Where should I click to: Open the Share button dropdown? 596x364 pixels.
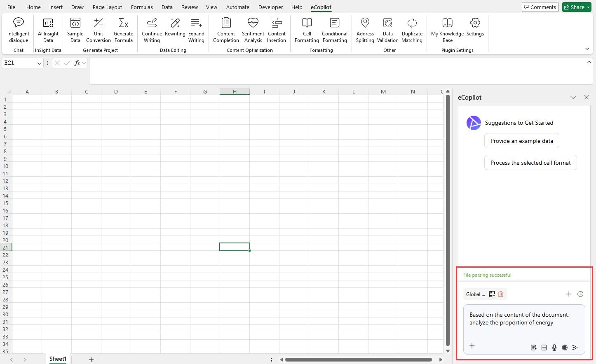point(588,7)
